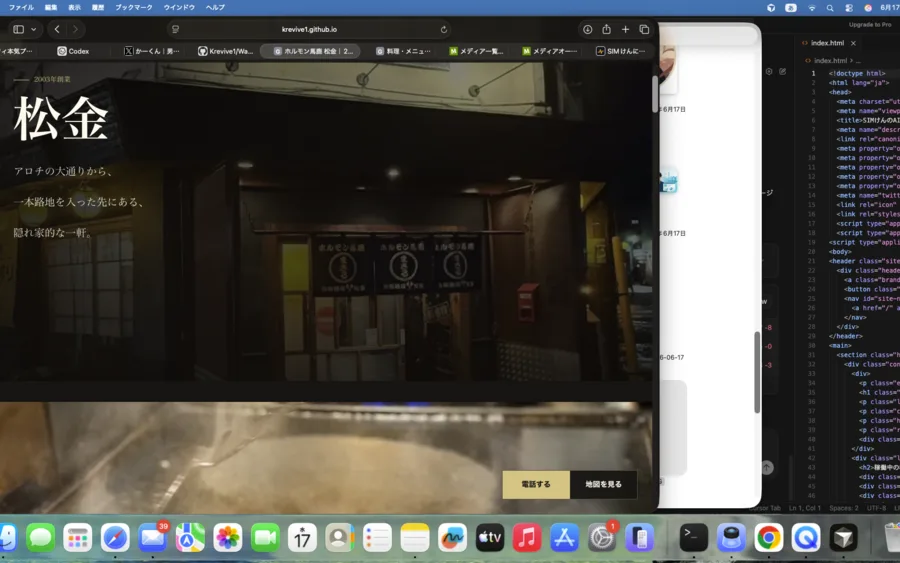
Task: Open the ウインドウ menu
Action: tap(179, 7)
